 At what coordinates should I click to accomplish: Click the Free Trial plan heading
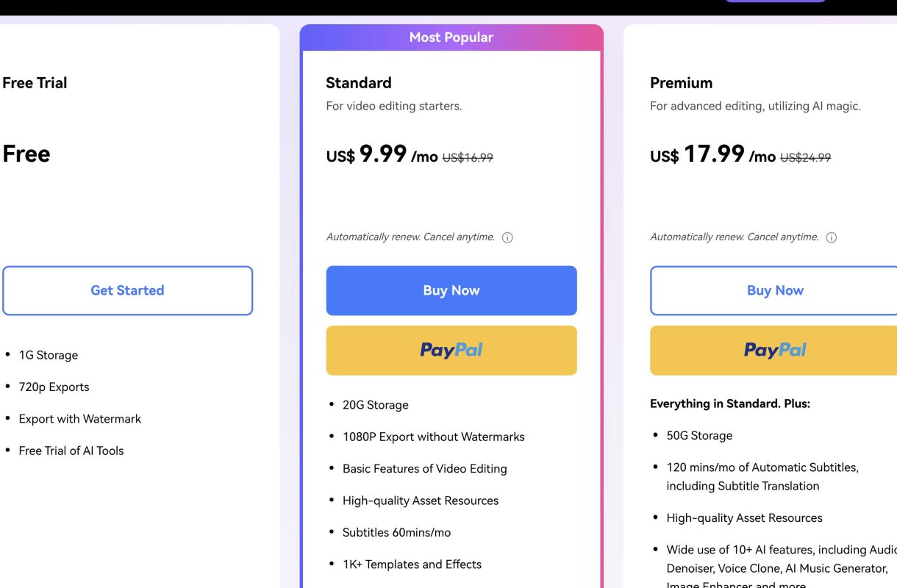(x=35, y=83)
